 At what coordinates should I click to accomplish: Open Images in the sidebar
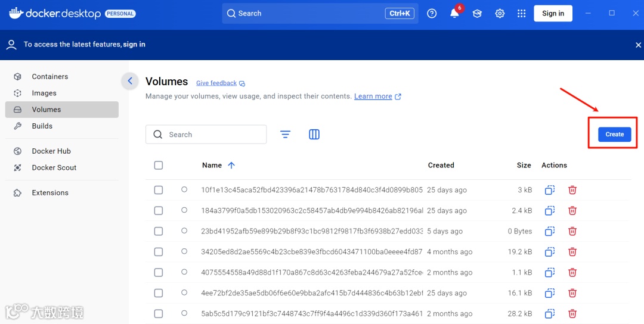61,93
